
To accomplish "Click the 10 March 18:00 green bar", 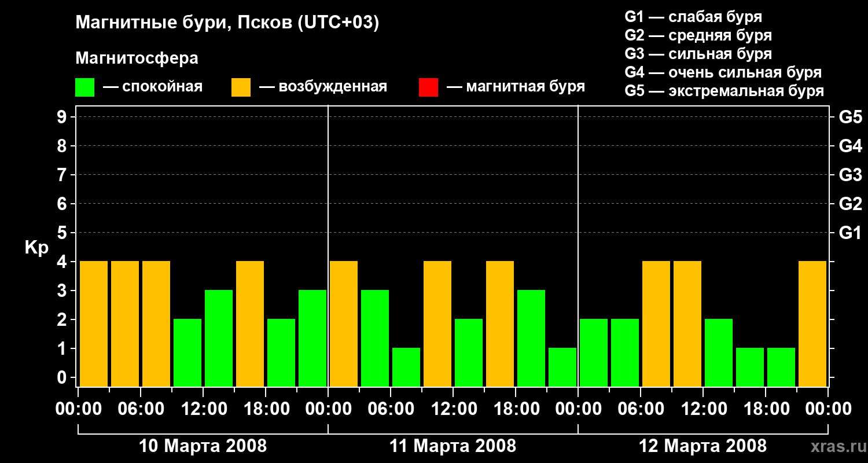I will (281, 352).
